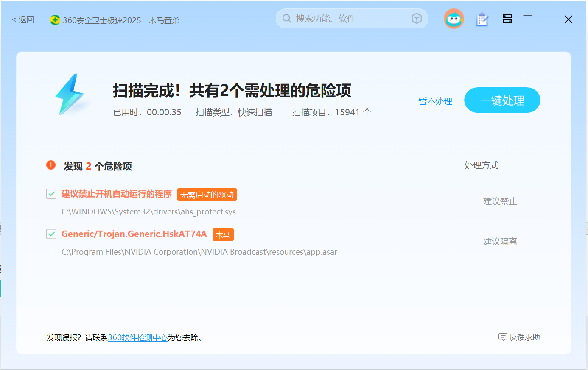
Task: Click the 无需启动的驱动 orange tag
Action: [x=207, y=195]
